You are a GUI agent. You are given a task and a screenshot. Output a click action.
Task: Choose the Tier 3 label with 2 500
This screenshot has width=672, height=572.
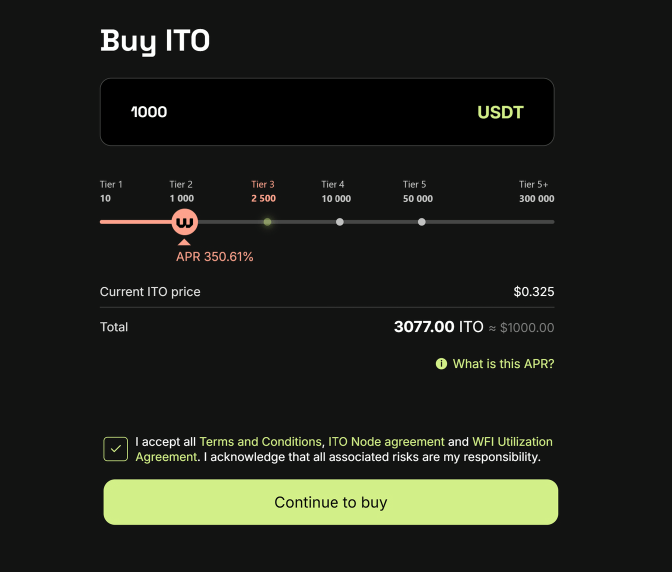[264, 192]
